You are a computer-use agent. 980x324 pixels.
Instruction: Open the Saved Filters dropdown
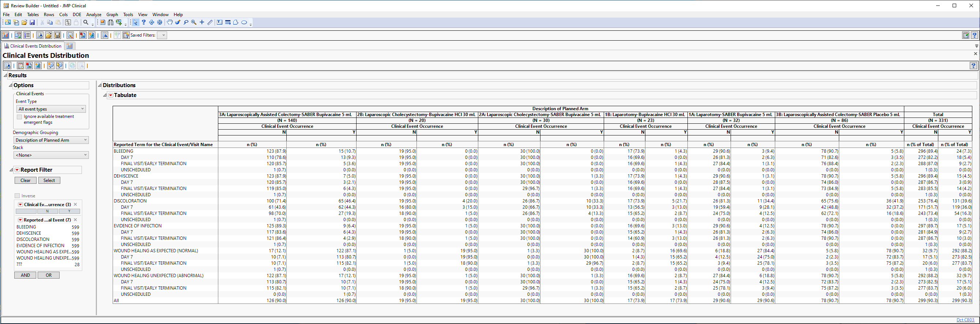tap(163, 35)
